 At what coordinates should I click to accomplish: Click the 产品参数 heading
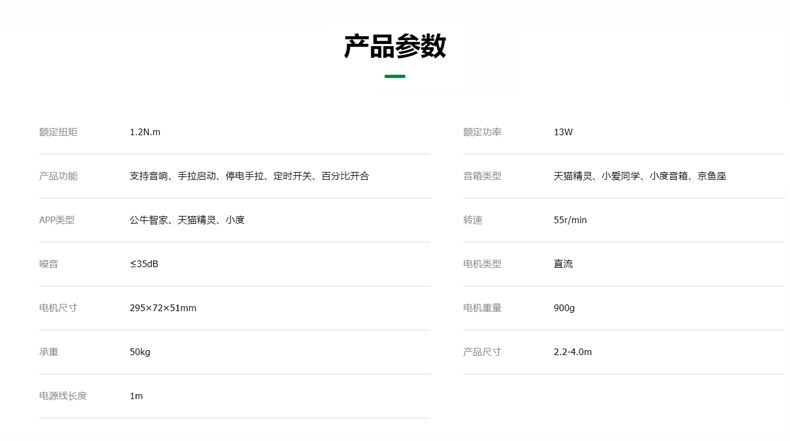click(394, 46)
